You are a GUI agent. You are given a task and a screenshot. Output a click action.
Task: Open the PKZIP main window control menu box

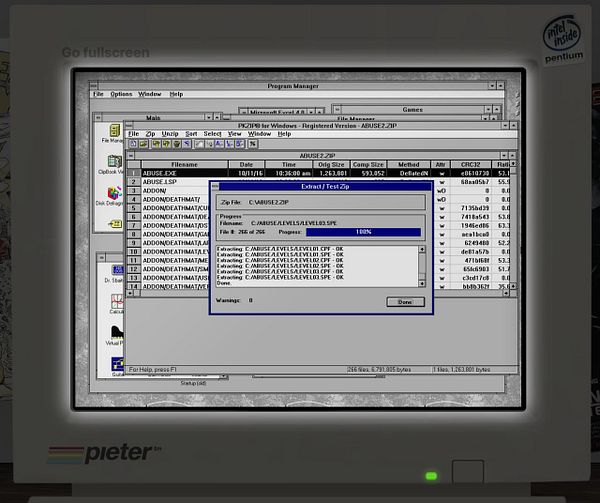click(x=129, y=125)
